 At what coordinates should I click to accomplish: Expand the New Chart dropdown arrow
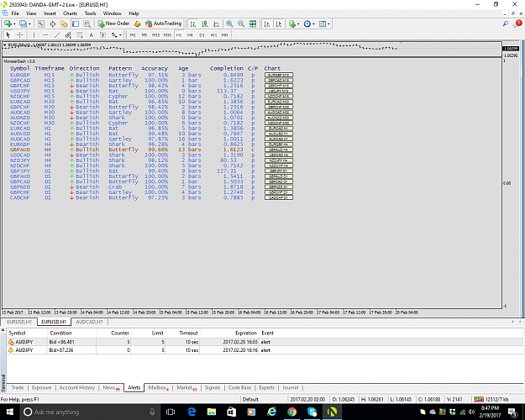pos(14,24)
